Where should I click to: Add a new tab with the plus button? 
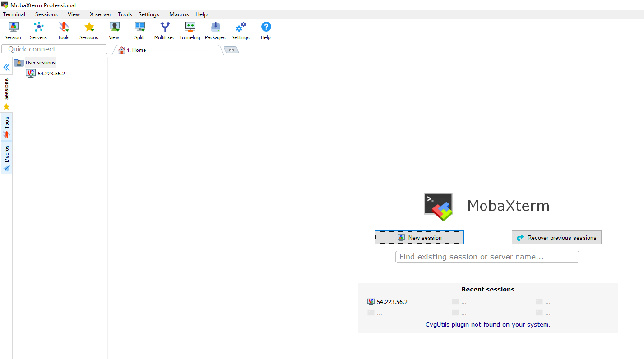tap(231, 50)
